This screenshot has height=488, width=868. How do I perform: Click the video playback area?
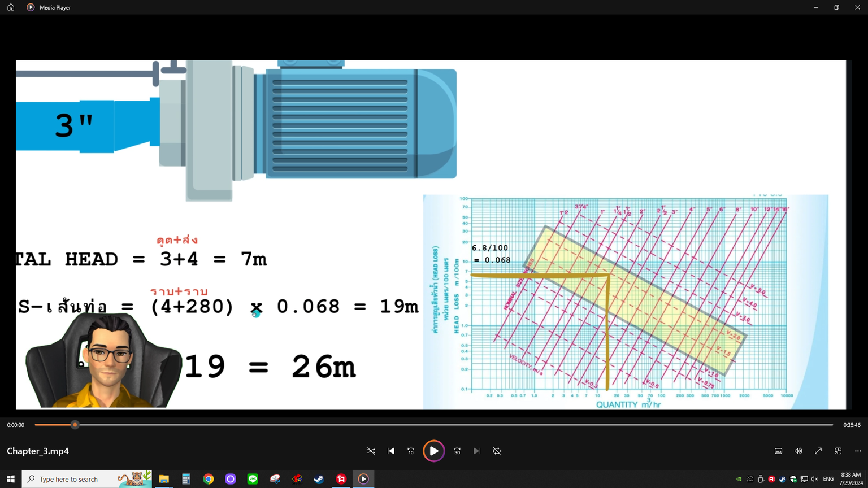431,234
